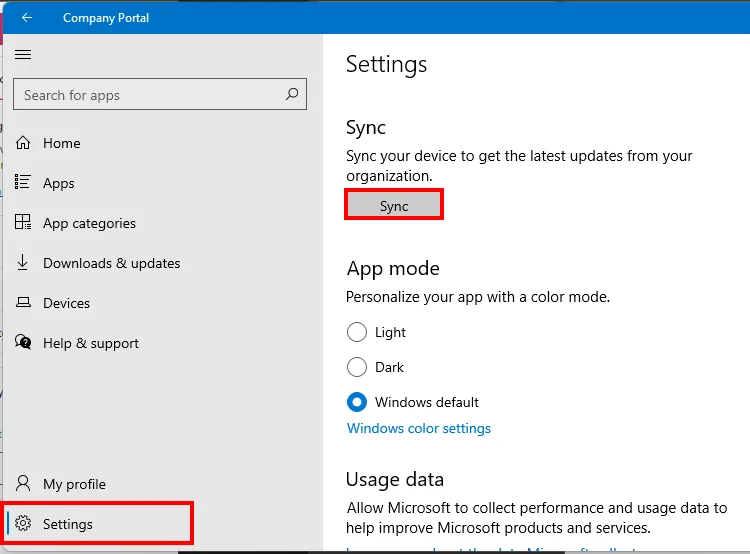Click the Settings gear icon

(x=22, y=523)
